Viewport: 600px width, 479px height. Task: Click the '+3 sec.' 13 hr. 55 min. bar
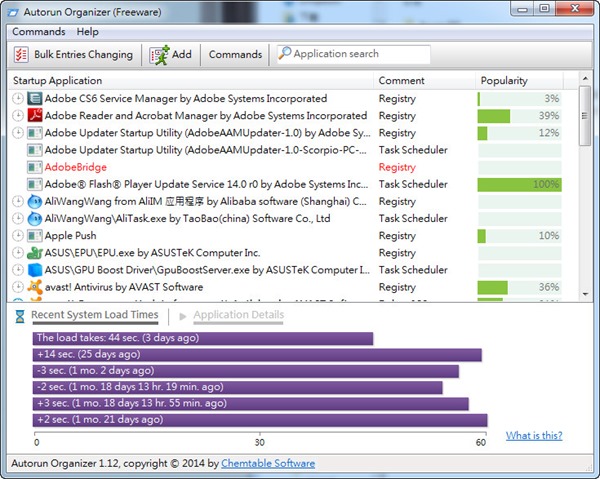point(251,404)
